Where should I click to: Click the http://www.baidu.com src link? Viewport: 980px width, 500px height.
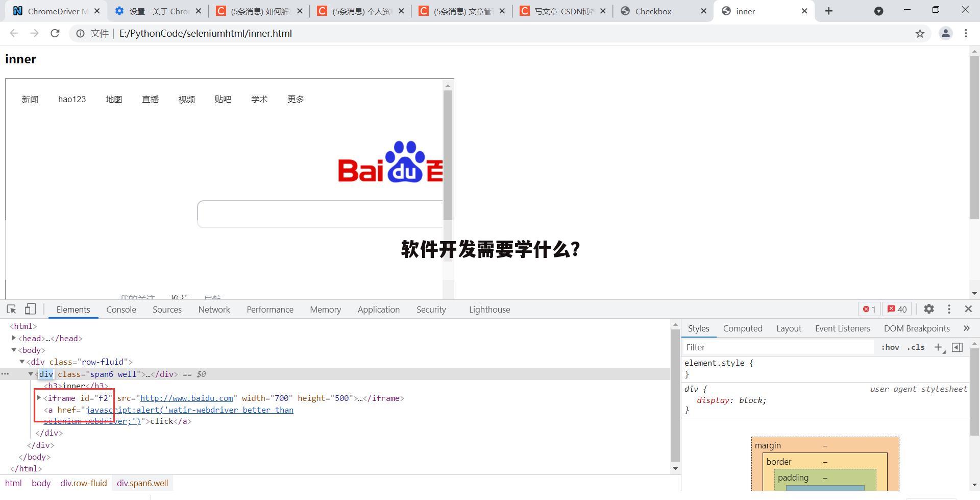click(x=186, y=398)
